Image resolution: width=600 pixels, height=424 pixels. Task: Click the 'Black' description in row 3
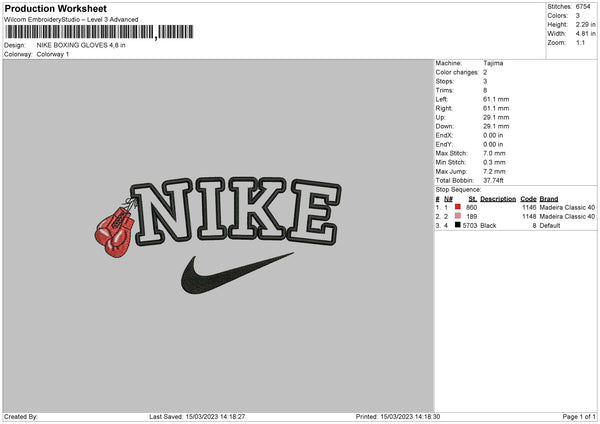click(488, 226)
